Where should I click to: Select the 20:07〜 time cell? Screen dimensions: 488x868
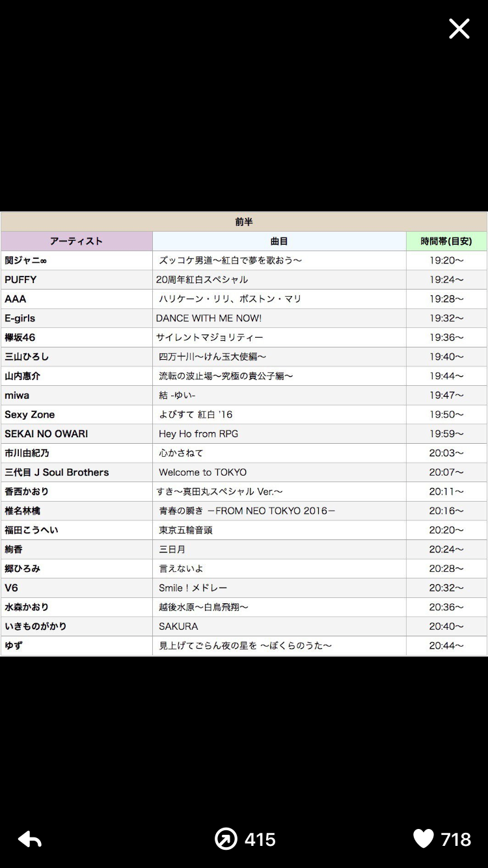point(446,472)
